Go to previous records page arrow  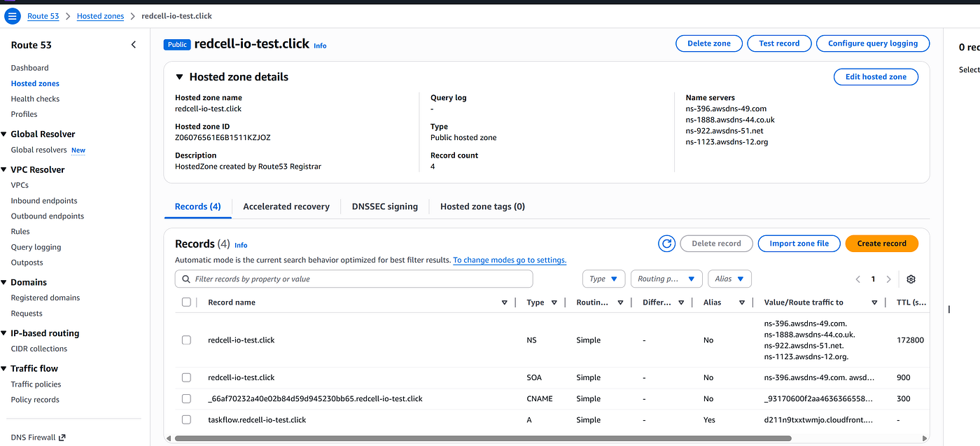click(857, 279)
